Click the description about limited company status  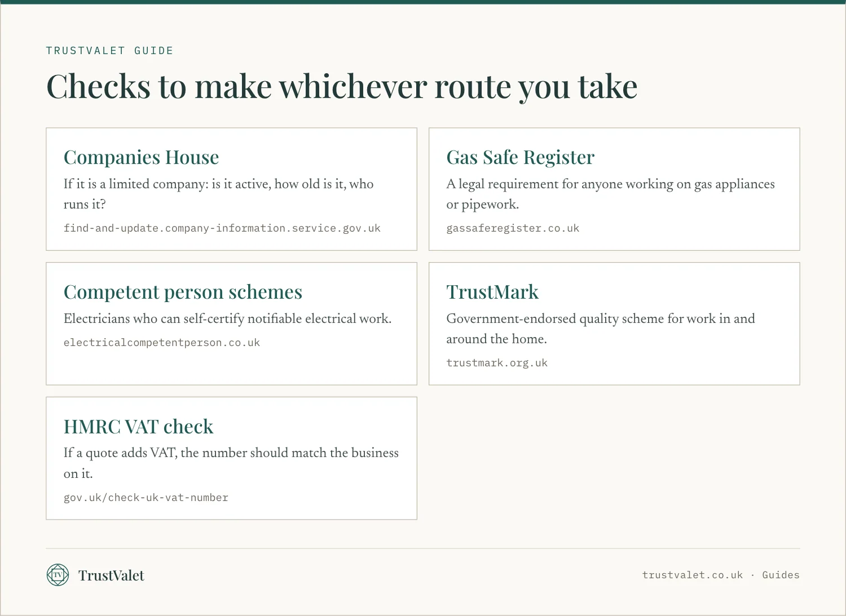218,194
